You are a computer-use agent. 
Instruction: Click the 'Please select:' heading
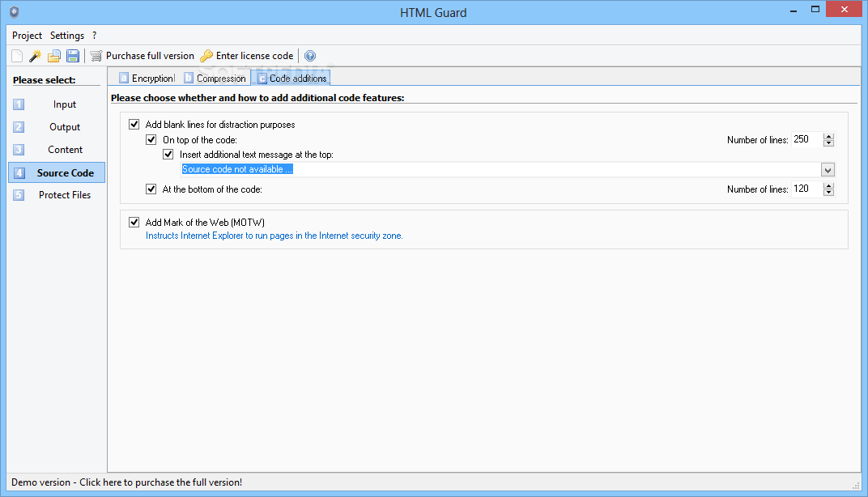(45, 80)
